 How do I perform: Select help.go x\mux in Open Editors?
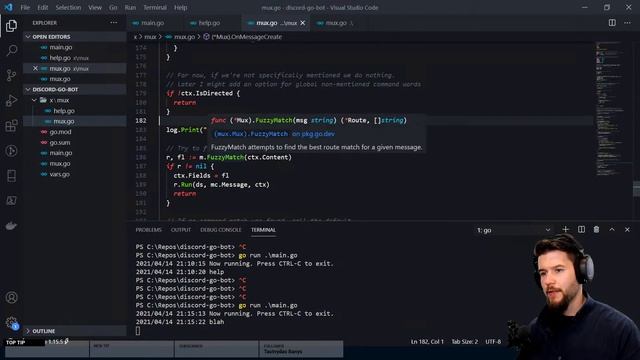(75, 58)
